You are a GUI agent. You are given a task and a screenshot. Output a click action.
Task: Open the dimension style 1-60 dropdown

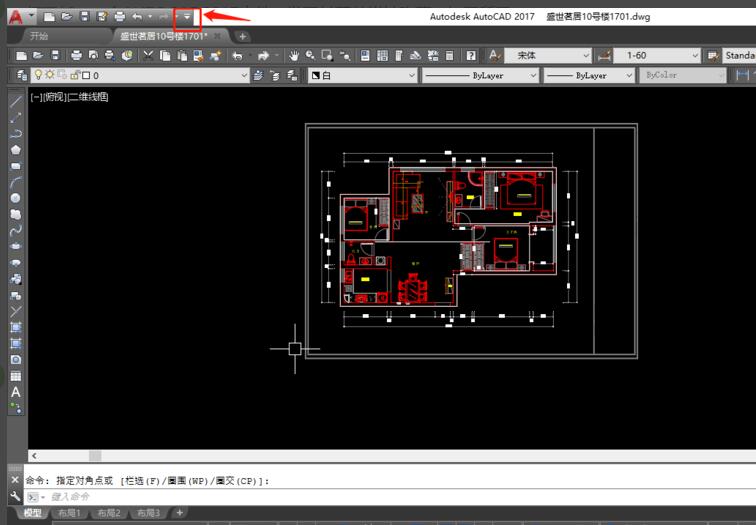(657, 56)
